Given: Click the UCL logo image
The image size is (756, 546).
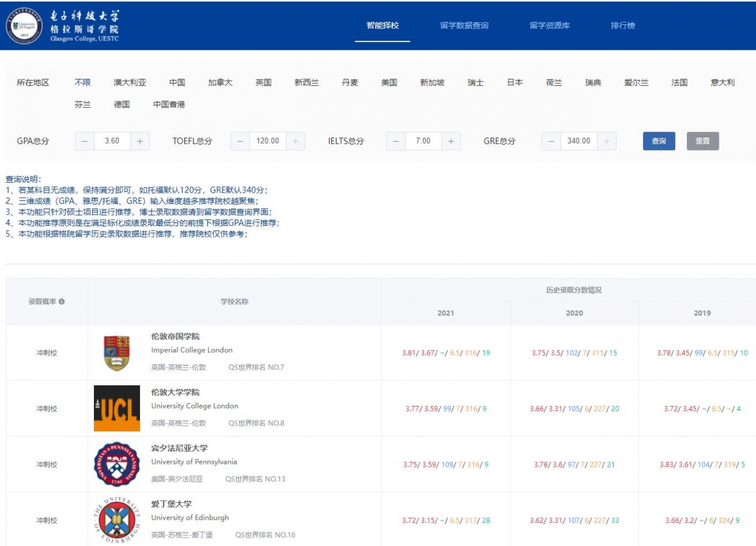Looking at the screenshot, I should [117, 408].
